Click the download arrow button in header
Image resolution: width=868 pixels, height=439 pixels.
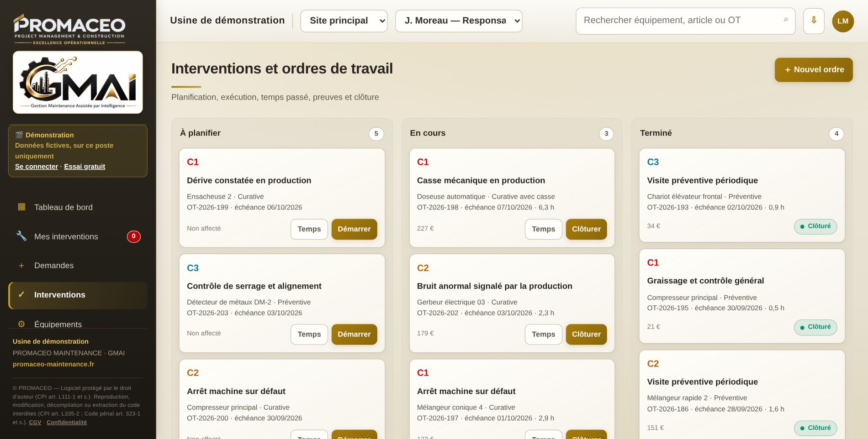[x=814, y=21]
